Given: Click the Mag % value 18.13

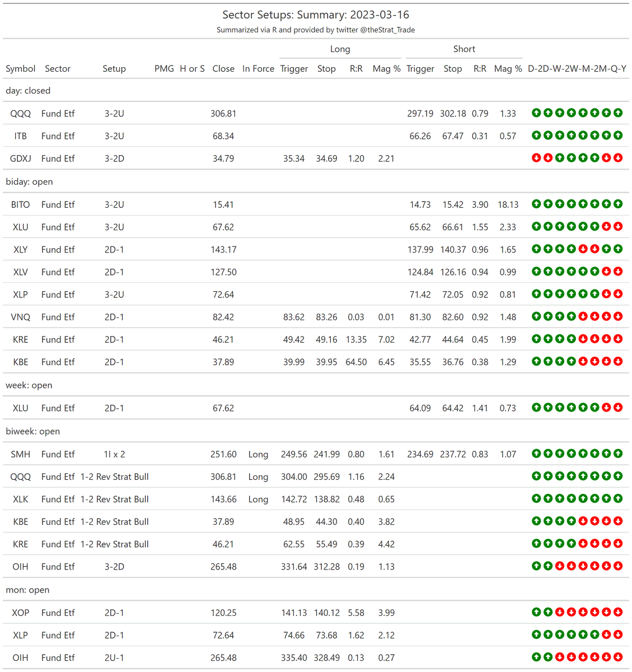Looking at the screenshot, I should click(508, 204).
